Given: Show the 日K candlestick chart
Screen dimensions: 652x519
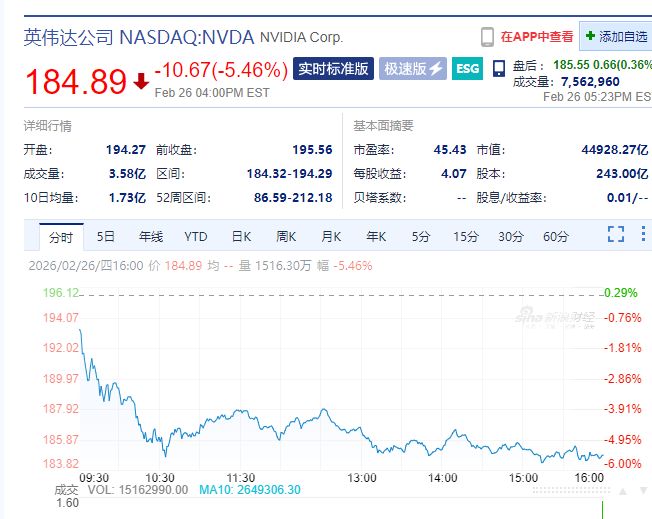Looking at the screenshot, I should pyautogui.click(x=241, y=237).
